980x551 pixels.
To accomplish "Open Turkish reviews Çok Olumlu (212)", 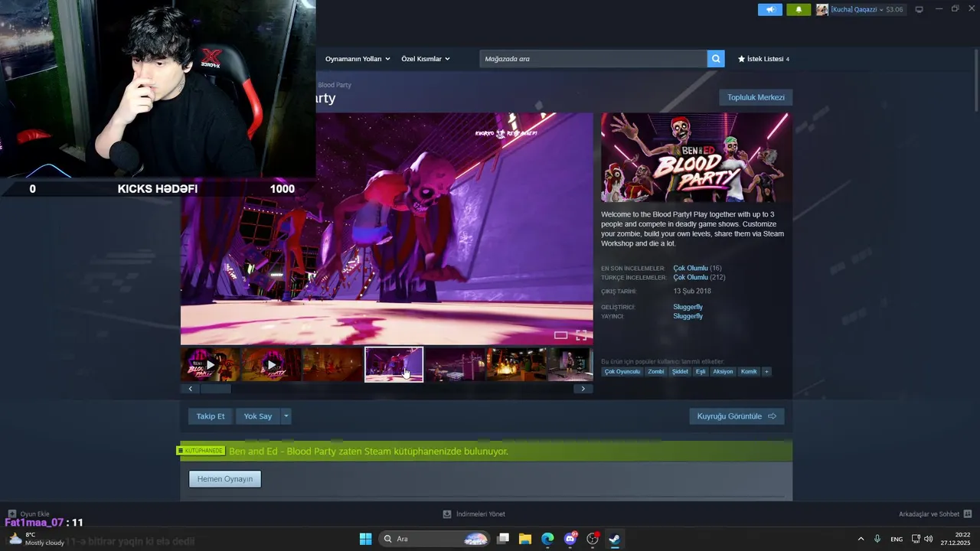I will coord(699,277).
